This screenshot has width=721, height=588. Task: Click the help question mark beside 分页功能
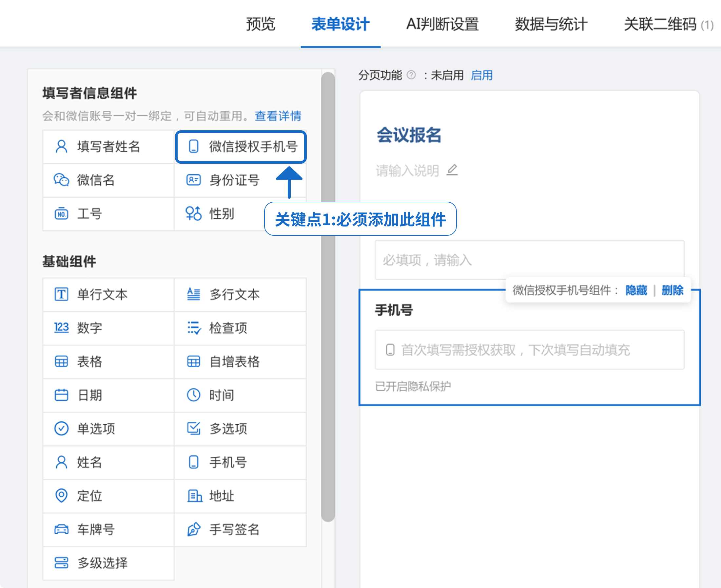pos(411,75)
